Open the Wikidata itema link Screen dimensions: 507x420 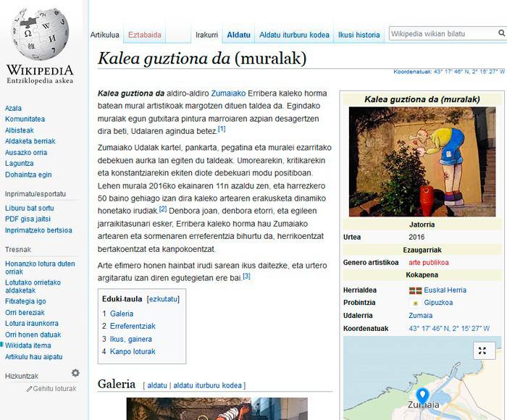[x=28, y=345]
